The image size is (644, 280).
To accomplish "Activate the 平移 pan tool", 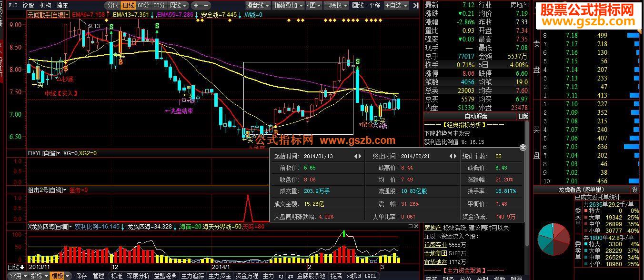I will tap(374, 6).
